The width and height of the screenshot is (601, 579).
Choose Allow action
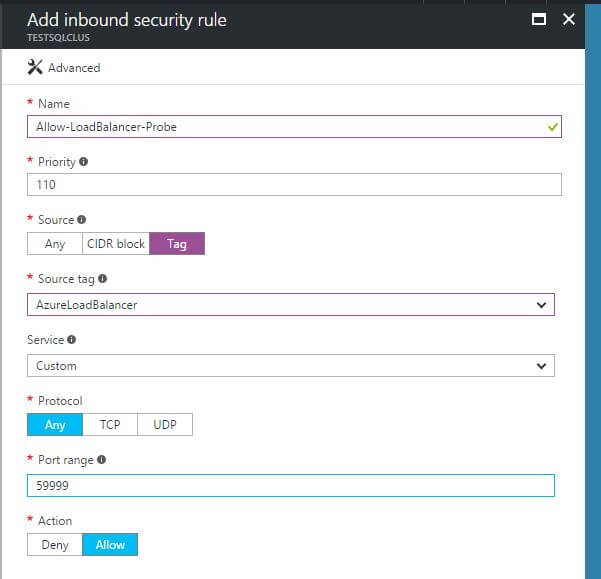[x=110, y=545]
